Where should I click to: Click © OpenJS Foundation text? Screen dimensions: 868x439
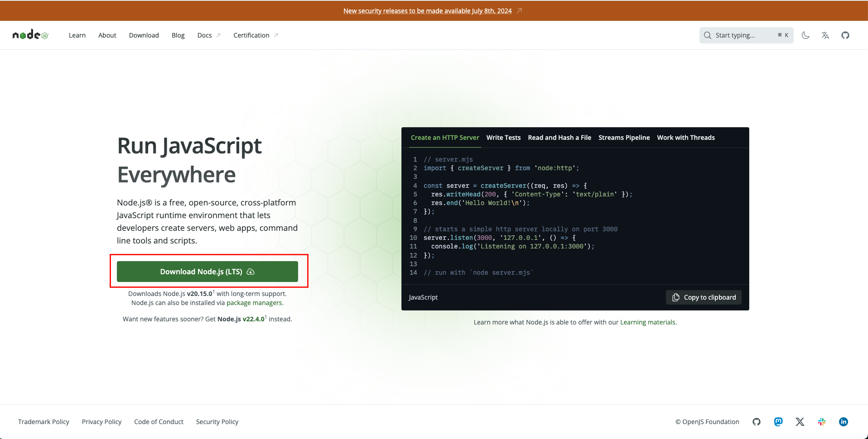click(x=707, y=422)
